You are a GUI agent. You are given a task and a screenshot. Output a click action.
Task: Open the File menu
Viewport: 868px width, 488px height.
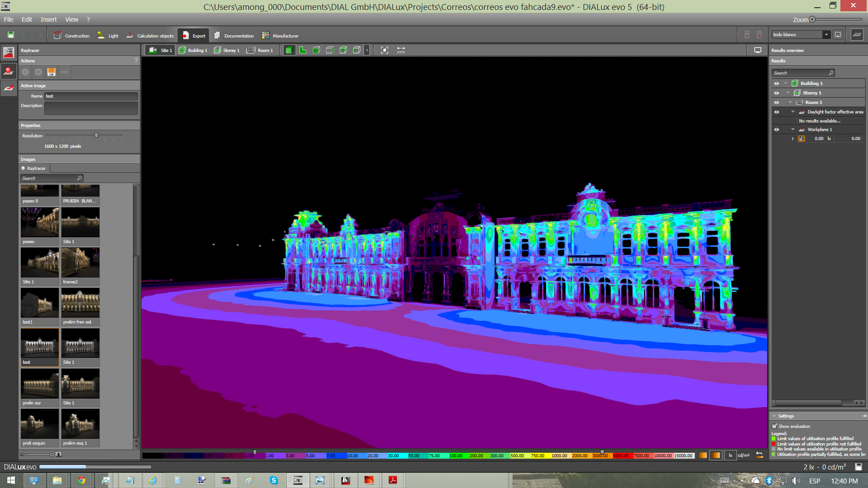[9, 19]
